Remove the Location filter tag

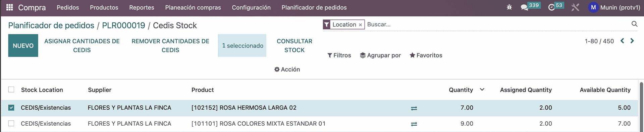360,25
